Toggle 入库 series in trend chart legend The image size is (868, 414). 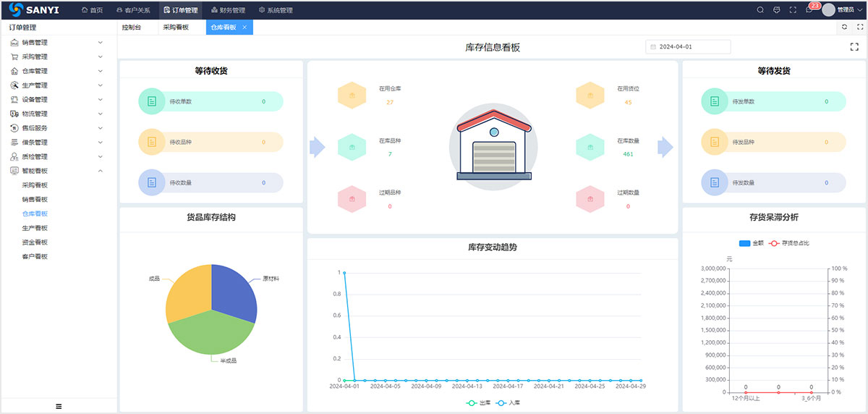tap(509, 402)
